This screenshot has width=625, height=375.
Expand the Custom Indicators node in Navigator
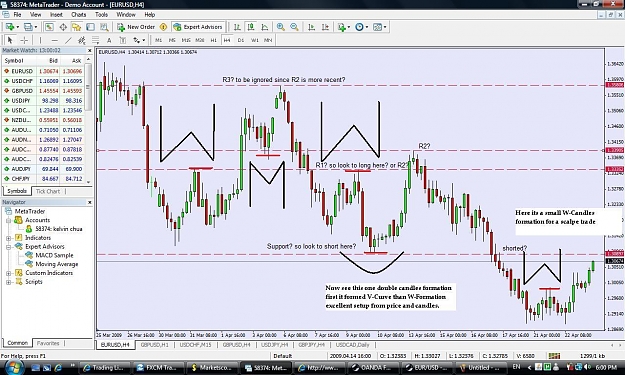[x=8, y=273]
